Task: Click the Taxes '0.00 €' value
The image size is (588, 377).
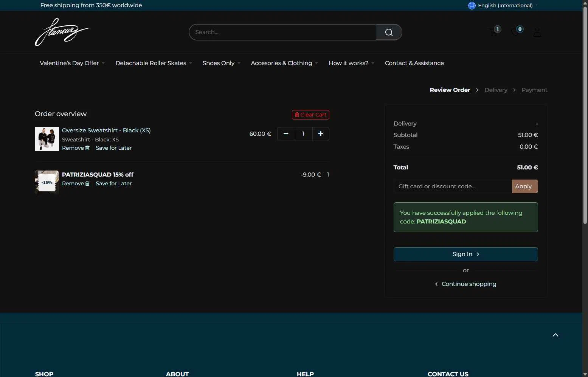Action: pos(529,147)
